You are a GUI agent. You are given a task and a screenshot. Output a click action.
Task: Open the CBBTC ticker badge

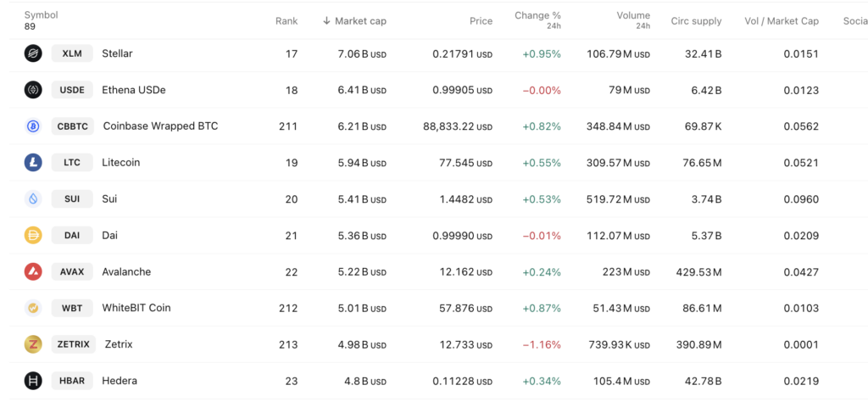[73, 126]
